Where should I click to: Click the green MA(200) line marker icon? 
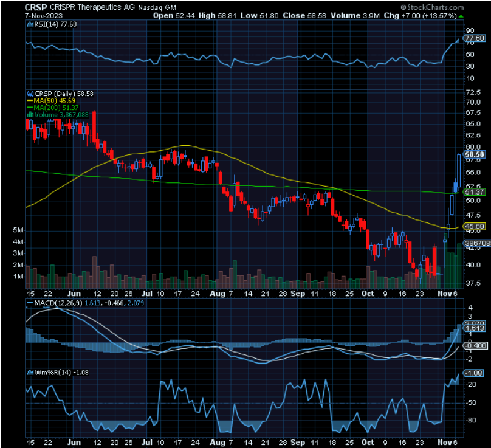point(29,106)
